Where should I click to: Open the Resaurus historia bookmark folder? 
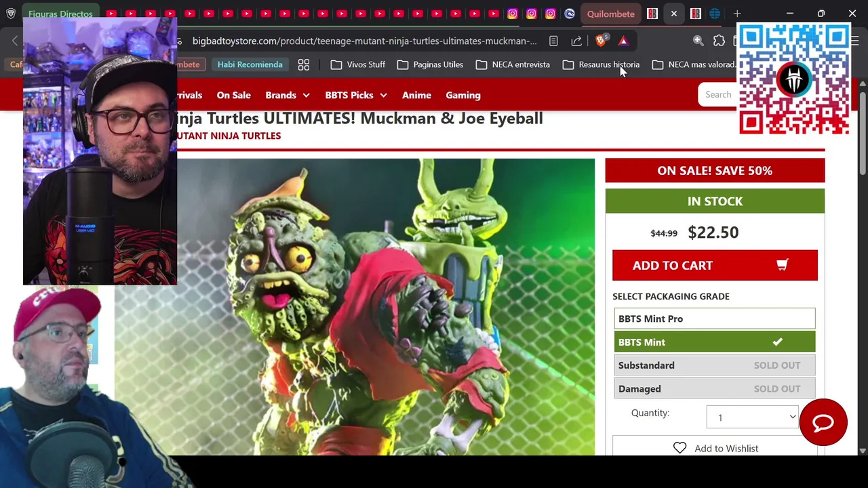click(601, 64)
